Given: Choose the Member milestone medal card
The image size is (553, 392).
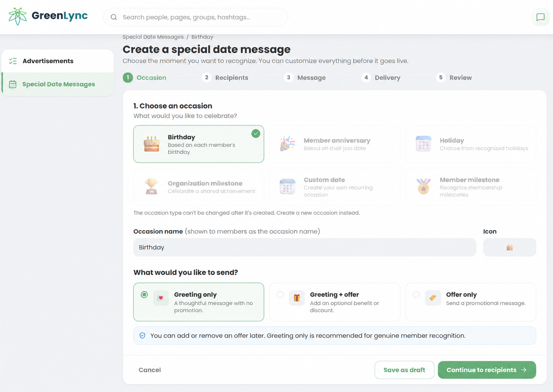Looking at the screenshot, I should tap(471, 187).
